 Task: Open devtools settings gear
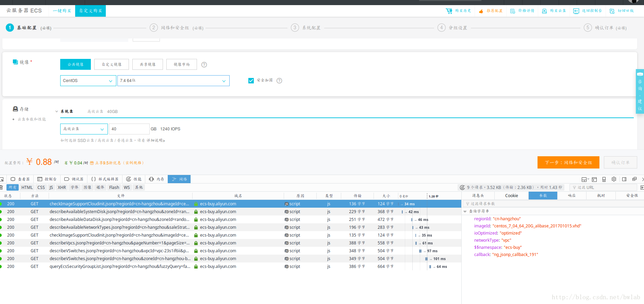pos(614,179)
